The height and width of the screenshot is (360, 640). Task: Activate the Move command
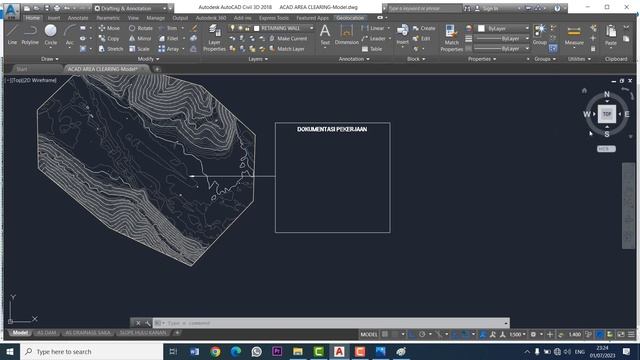[x=109, y=28]
